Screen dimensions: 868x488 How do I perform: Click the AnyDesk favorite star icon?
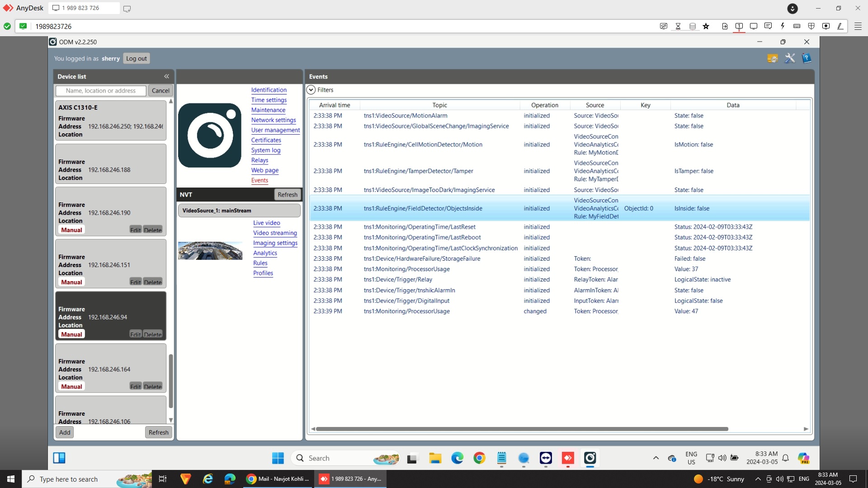click(706, 26)
